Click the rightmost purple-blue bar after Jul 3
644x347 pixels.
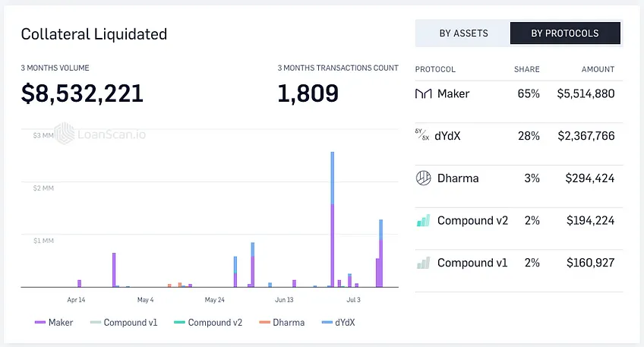pyautogui.click(x=380, y=254)
